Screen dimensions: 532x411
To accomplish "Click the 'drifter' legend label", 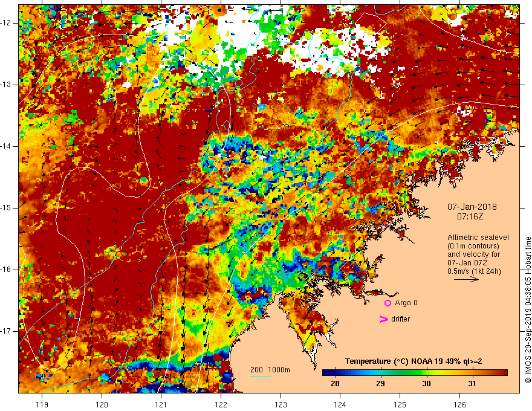I will pos(400,319).
